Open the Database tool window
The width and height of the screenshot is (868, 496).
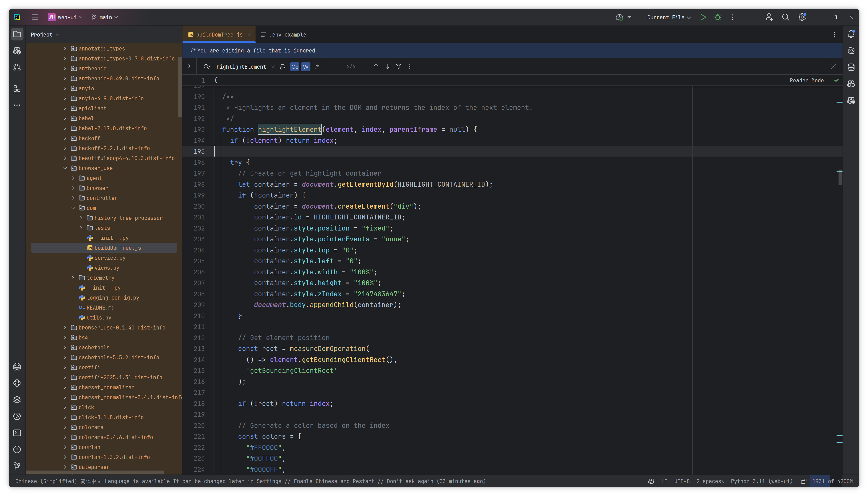tap(851, 67)
